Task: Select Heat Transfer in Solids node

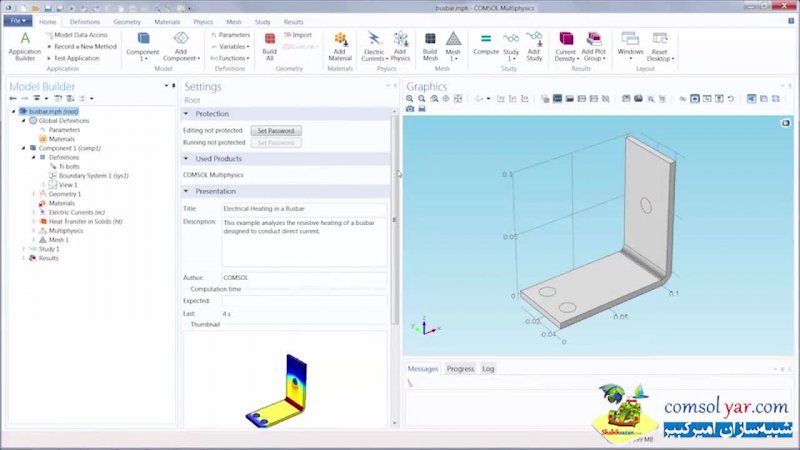Action: (x=84, y=221)
